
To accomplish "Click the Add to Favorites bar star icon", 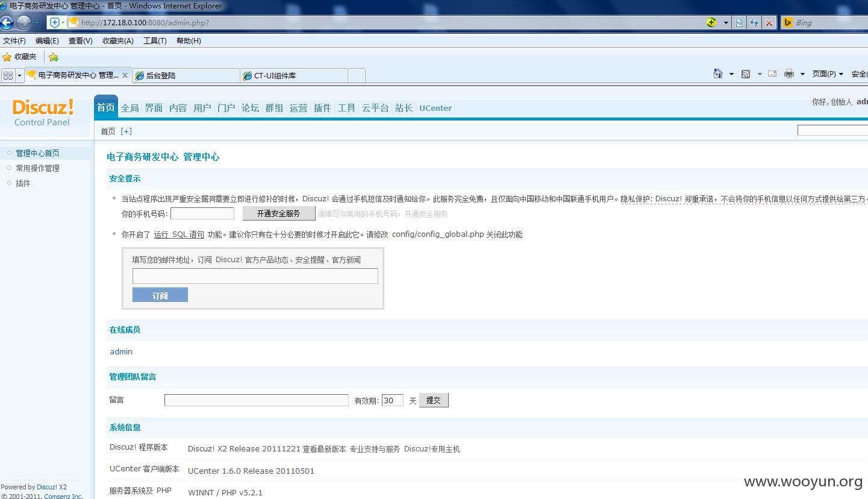I will pos(54,57).
